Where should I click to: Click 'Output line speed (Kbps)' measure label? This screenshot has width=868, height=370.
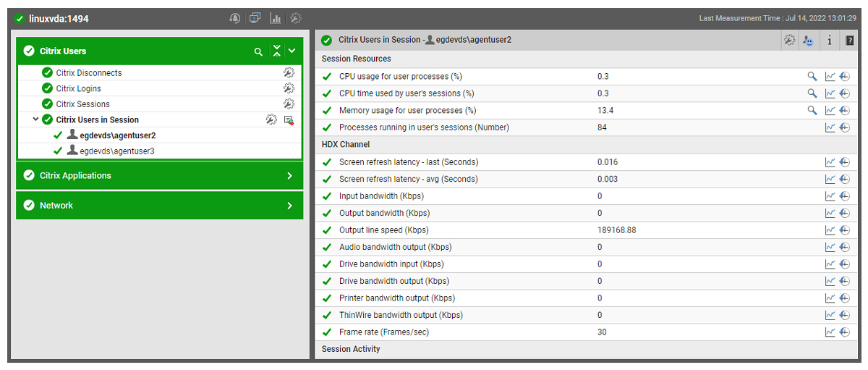[384, 230]
